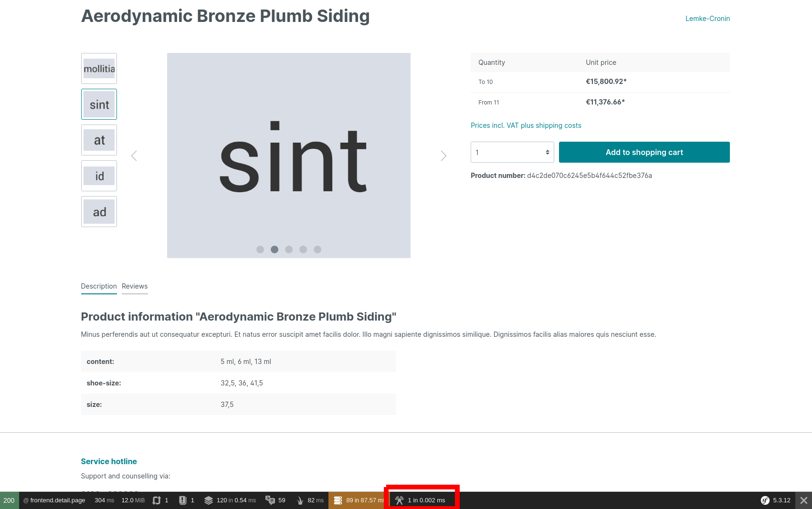Screen dimensions: 812x509
Task: Open the quantity select dropdown
Action: tap(512, 152)
